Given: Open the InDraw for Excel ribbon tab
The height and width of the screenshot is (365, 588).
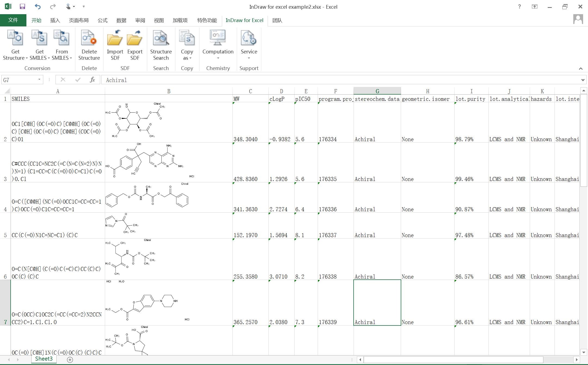Looking at the screenshot, I should point(244,20).
